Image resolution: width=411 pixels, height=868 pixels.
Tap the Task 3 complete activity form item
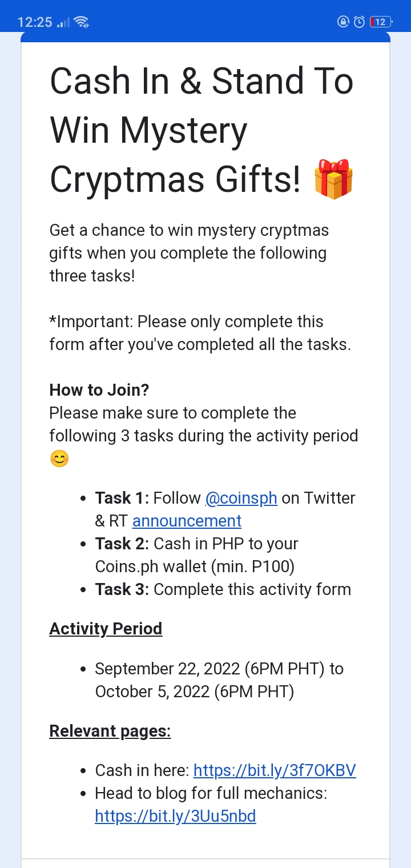(x=223, y=589)
